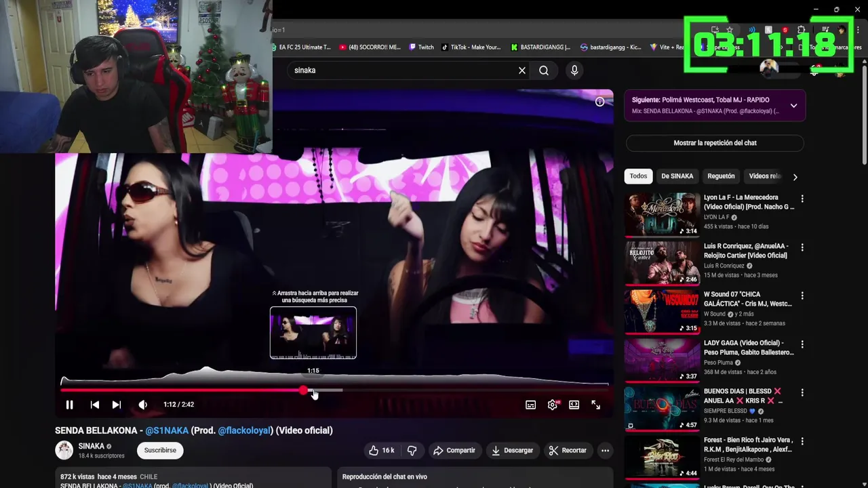
Task: Show more filter chips with arrow
Action: pyautogui.click(x=795, y=177)
